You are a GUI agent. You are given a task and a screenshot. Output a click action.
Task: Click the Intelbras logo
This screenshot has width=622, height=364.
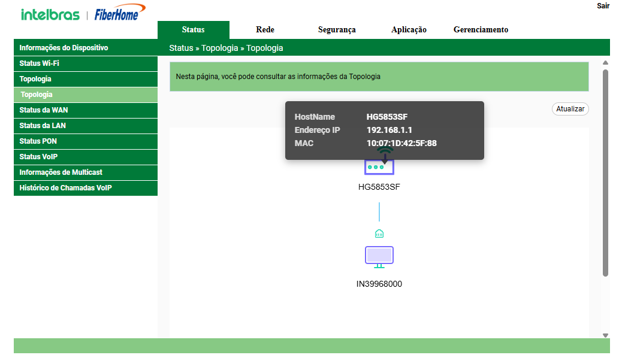pyautogui.click(x=50, y=15)
